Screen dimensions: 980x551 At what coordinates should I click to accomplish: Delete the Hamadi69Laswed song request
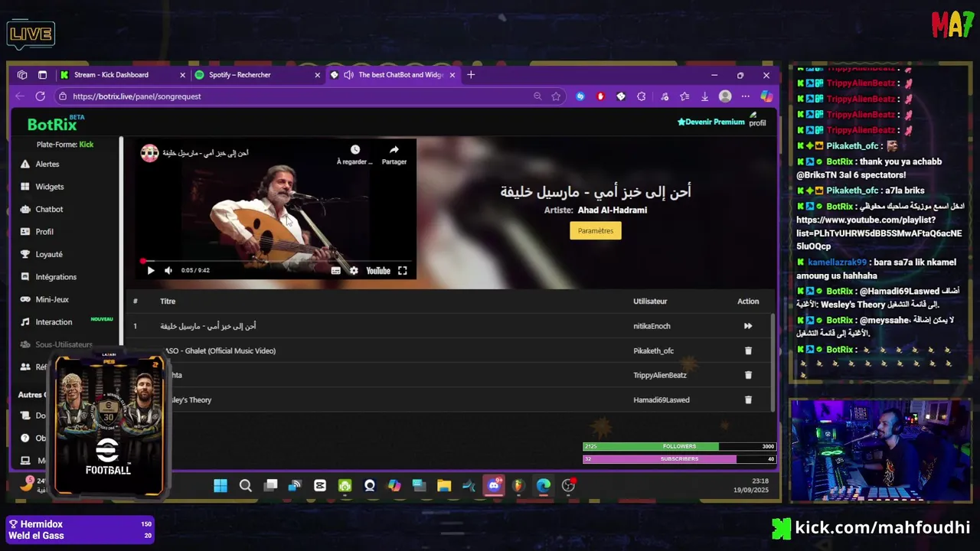point(748,399)
